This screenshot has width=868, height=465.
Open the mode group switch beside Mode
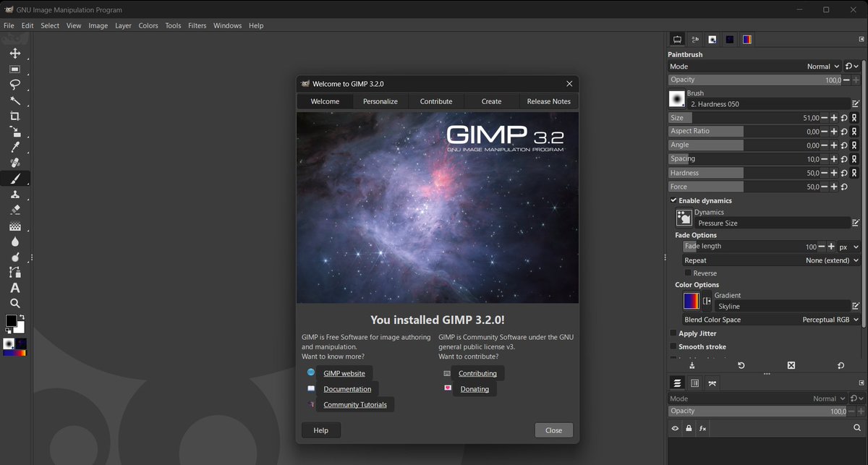click(852, 66)
